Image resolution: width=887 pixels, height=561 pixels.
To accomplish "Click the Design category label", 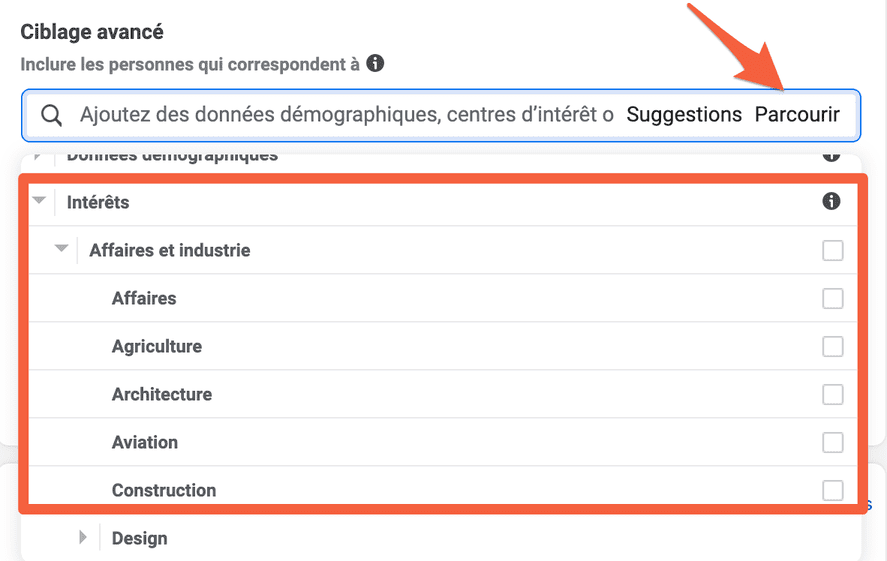I will click(x=140, y=538).
